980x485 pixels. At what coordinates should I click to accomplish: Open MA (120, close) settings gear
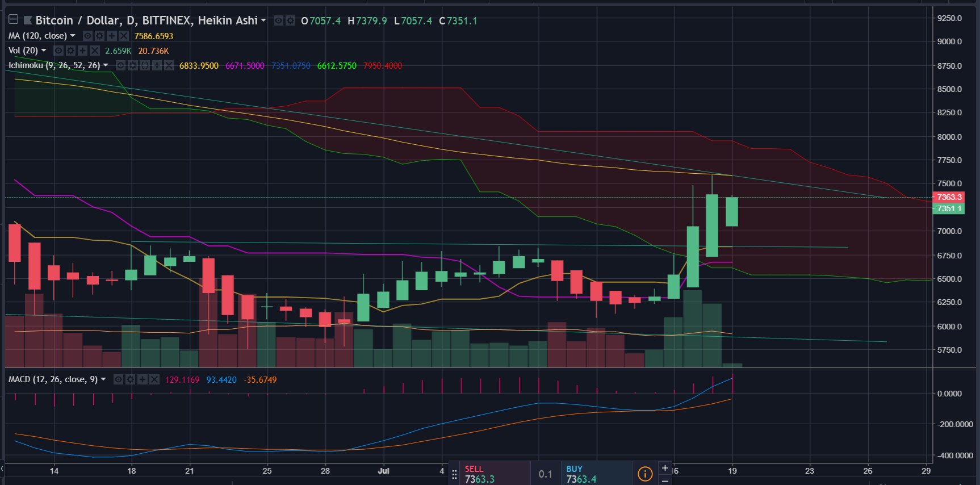[99, 36]
